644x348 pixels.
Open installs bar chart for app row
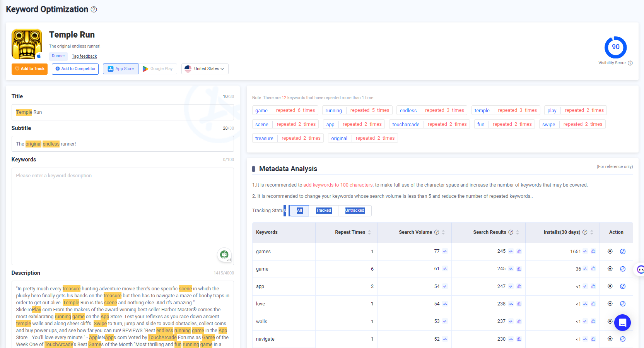pyautogui.click(x=593, y=286)
